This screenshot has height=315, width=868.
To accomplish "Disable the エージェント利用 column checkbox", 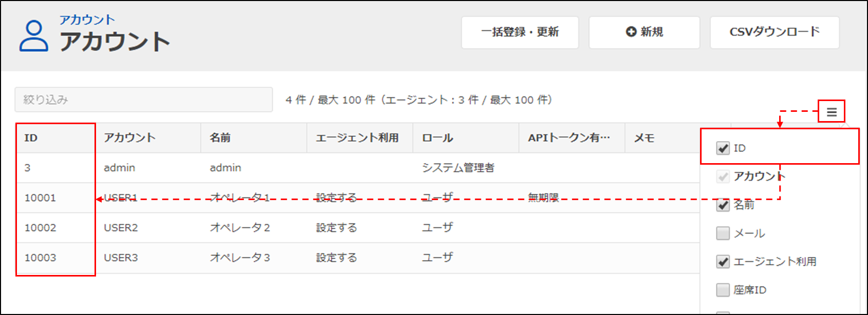I will 723,262.
